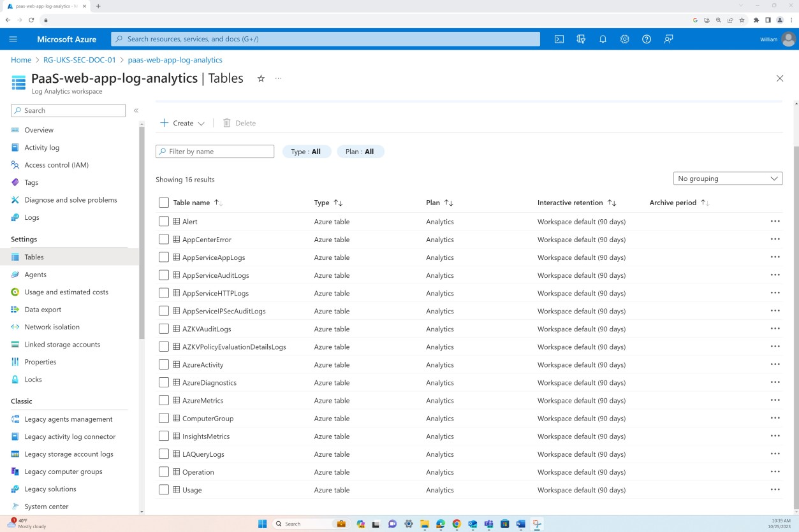The width and height of the screenshot is (799, 532).
Task: Collapse the left menu with the chevron
Action: pyautogui.click(x=136, y=110)
